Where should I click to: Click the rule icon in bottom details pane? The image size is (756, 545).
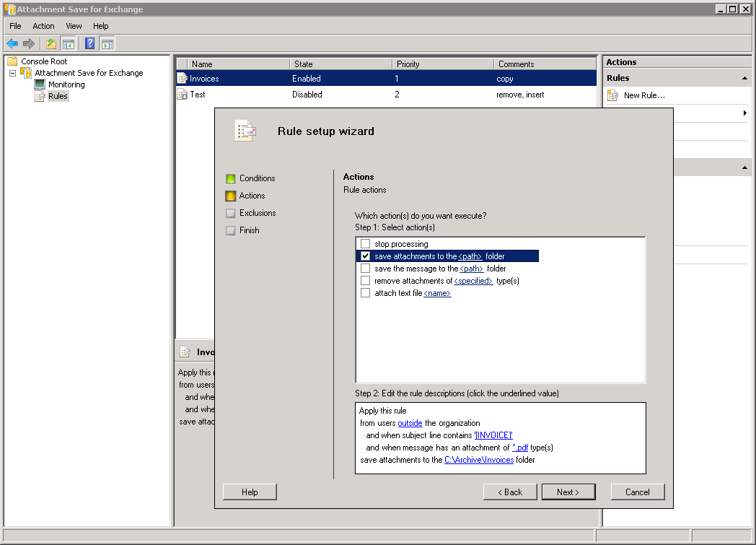coord(185,352)
